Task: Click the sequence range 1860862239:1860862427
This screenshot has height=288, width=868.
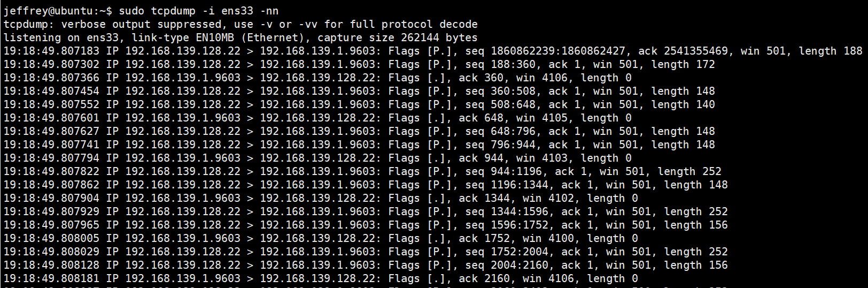Action: pos(557,51)
